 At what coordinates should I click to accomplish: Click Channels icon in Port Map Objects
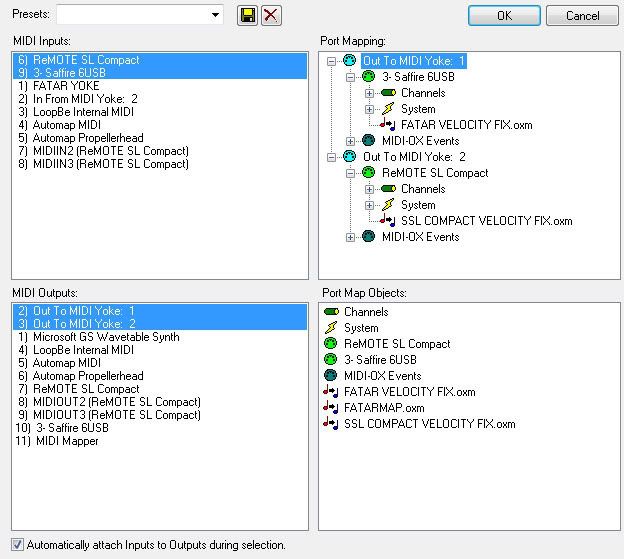[x=331, y=312]
